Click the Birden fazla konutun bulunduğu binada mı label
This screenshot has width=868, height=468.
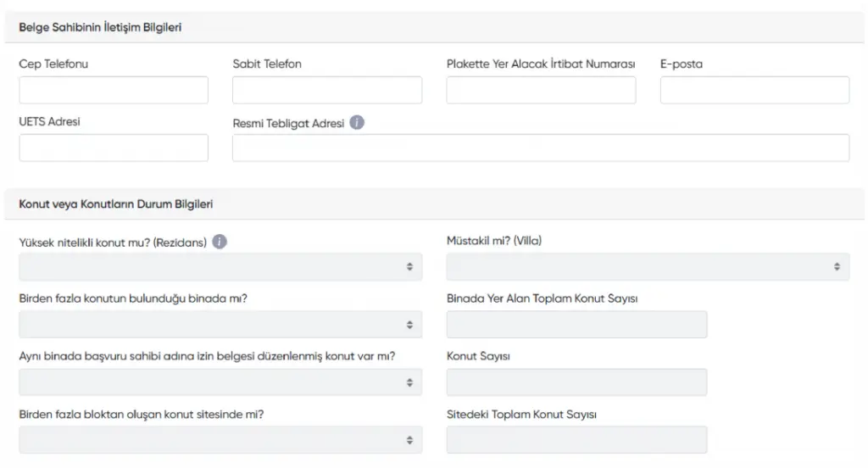(133, 298)
